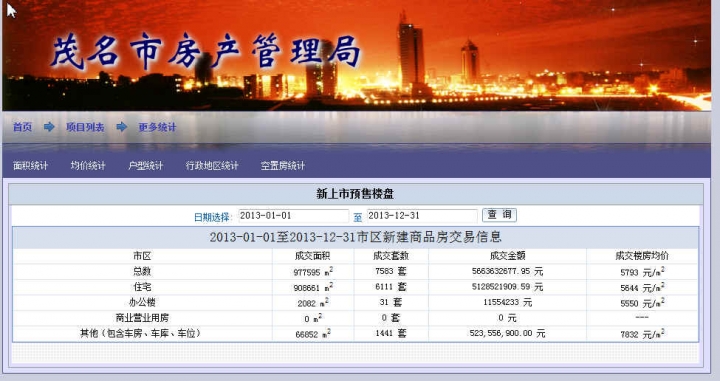Select the 7832 元/m² other price cell

coord(642,334)
